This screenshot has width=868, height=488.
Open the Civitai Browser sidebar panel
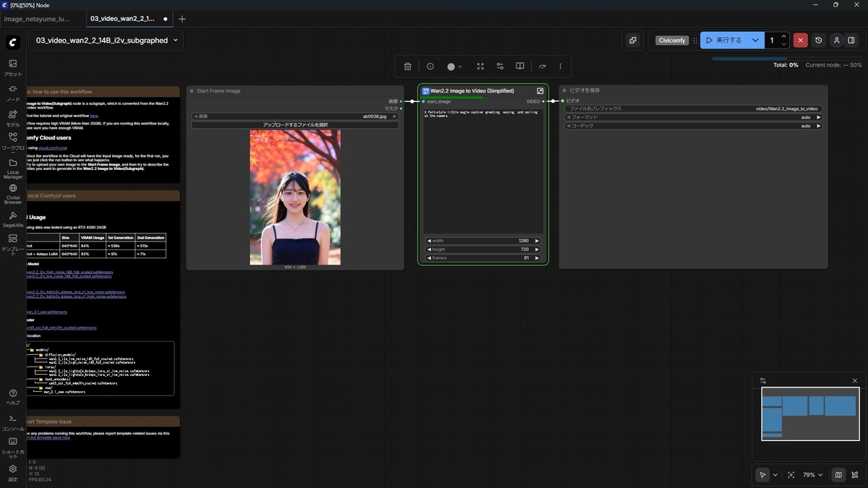click(x=13, y=194)
